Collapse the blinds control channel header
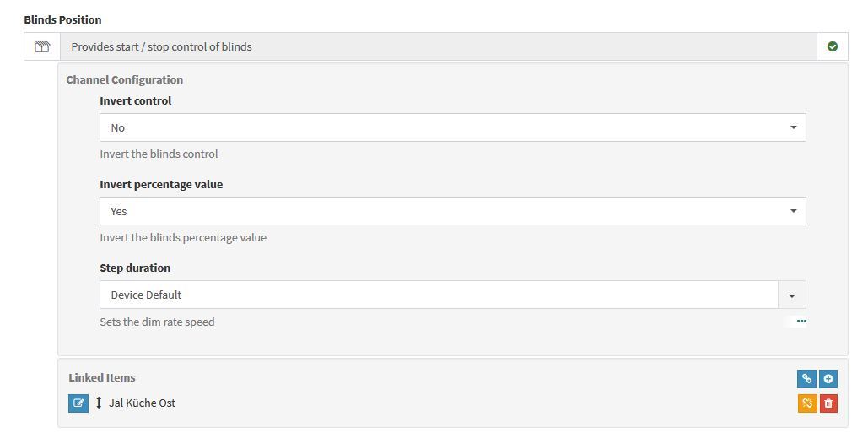The image size is (868, 444). click(439, 47)
